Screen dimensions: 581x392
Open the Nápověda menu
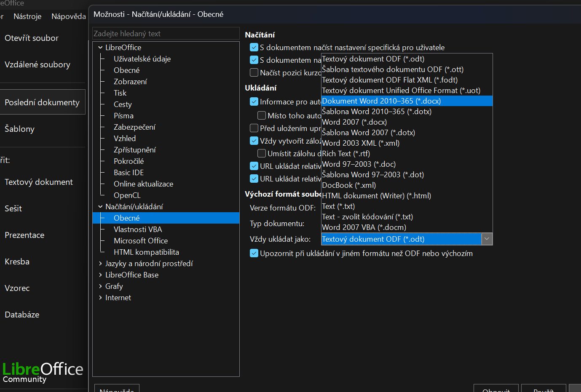[x=69, y=16]
